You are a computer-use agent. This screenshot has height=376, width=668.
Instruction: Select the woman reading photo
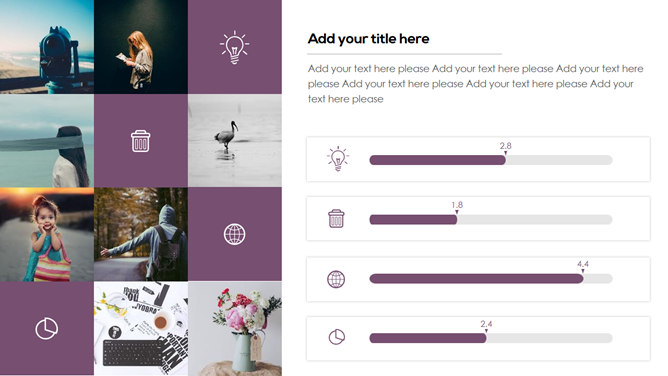pos(141,47)
